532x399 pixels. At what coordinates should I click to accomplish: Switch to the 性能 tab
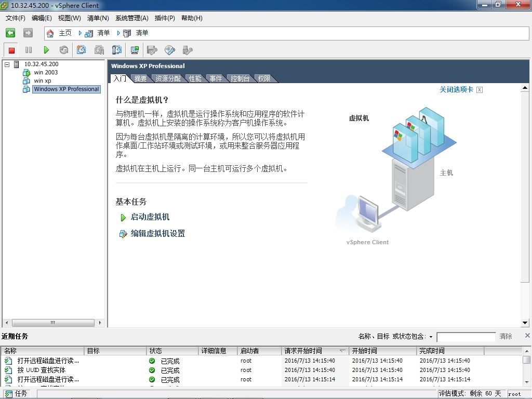195,79
